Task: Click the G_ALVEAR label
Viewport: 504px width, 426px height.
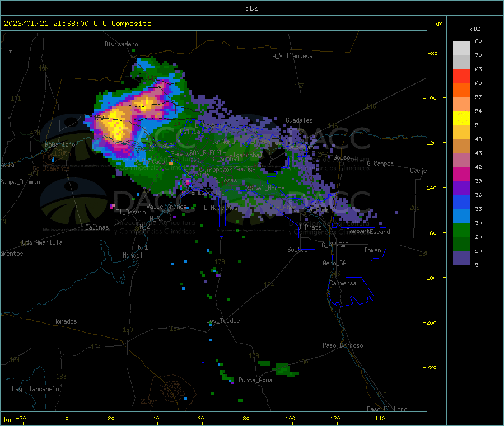Action: (335, 245)
